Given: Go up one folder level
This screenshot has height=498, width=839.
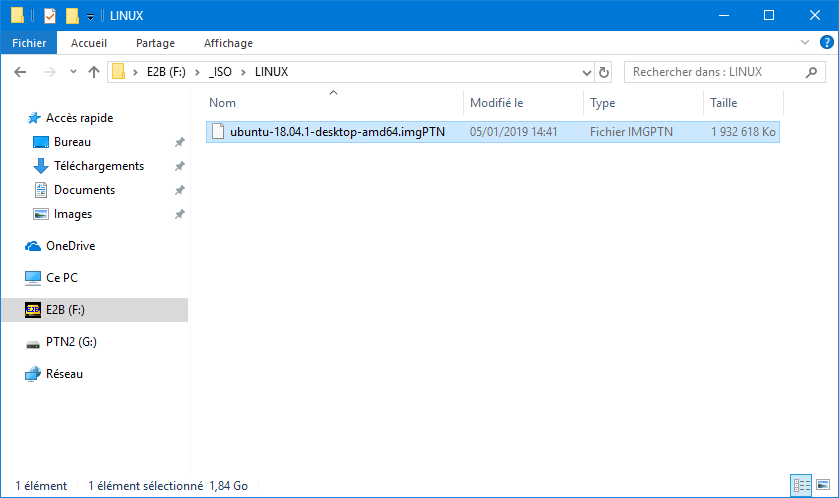Looking at the screenshot, I should [94, 72].
